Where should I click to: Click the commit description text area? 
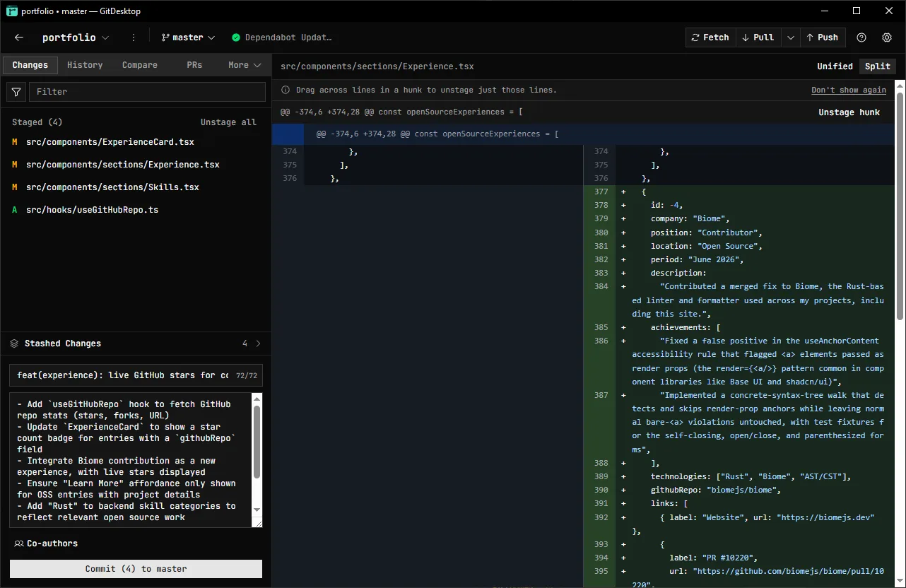click(130, 461)
